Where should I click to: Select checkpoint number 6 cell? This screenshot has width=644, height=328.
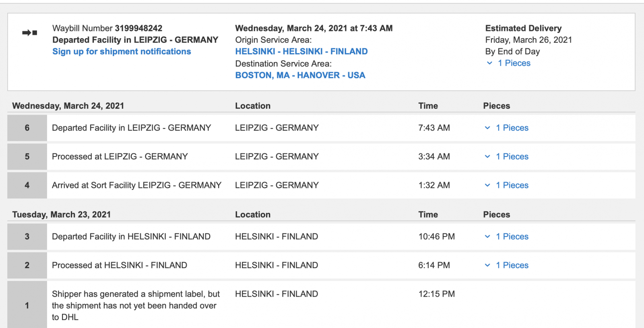pos(27,128)
